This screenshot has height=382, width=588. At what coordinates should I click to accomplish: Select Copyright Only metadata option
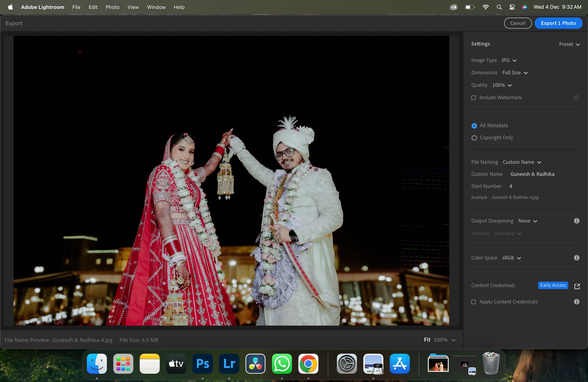tap(474, 138)
